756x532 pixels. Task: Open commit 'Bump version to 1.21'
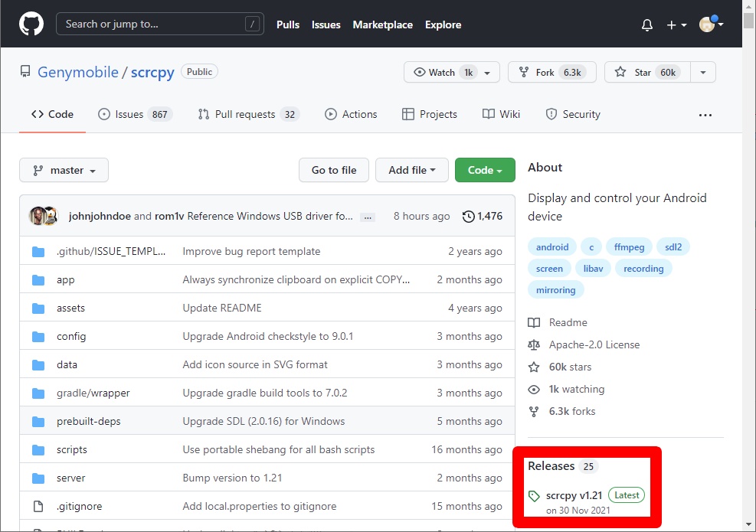click(232, 478)
